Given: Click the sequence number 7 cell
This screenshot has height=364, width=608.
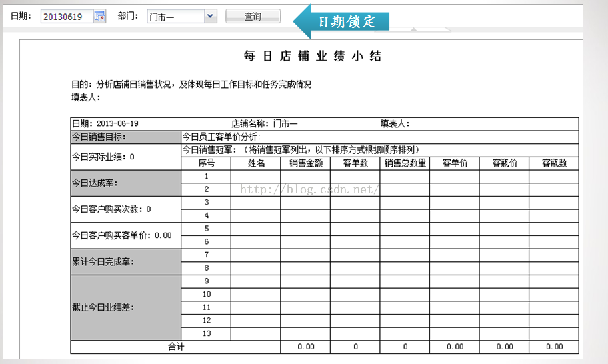Looking at the screenshot, I should [x=206, y=255].
